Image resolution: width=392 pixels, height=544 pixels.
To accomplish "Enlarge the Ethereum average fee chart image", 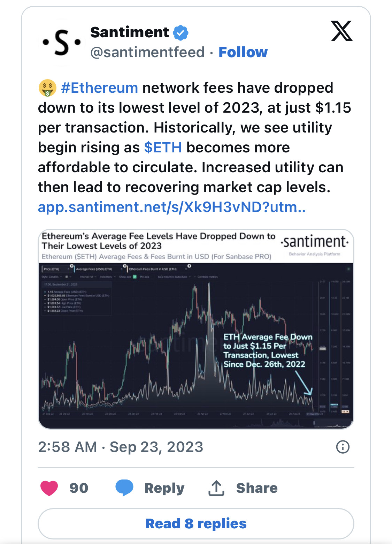I will (x=196, y=329).
